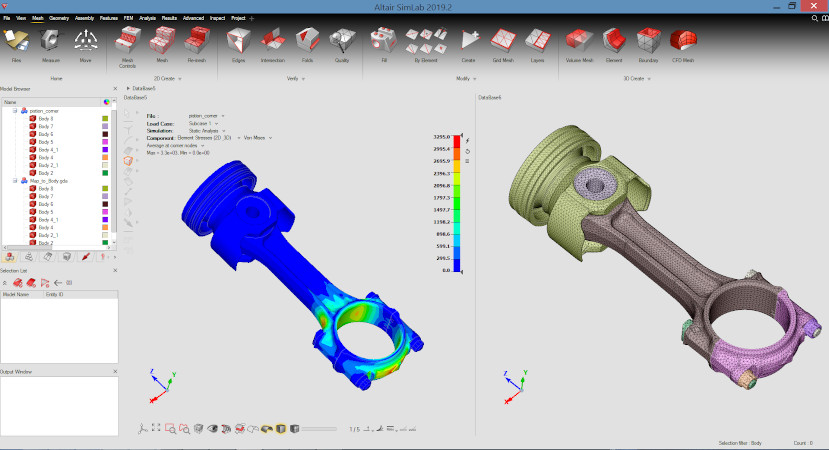Screen dimensions: 829x450
Task: Select the Layers tool
Action: 537,45
